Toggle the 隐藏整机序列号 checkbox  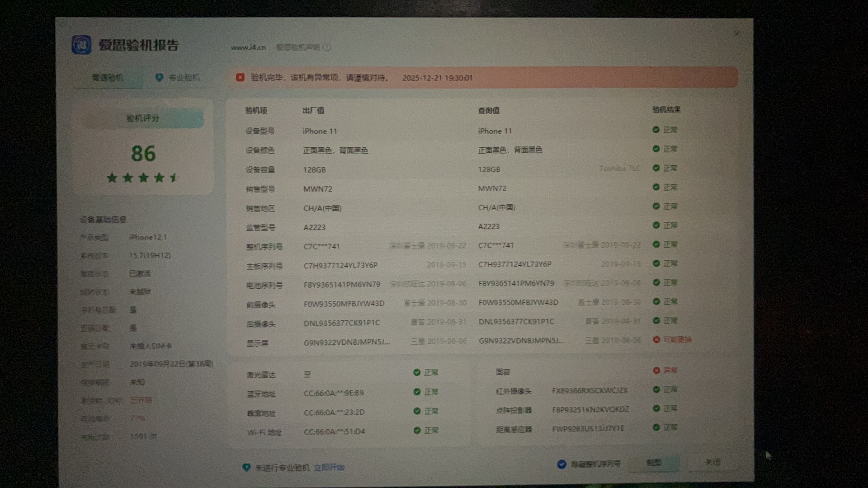pyautogui.click(x=561, y=464)
